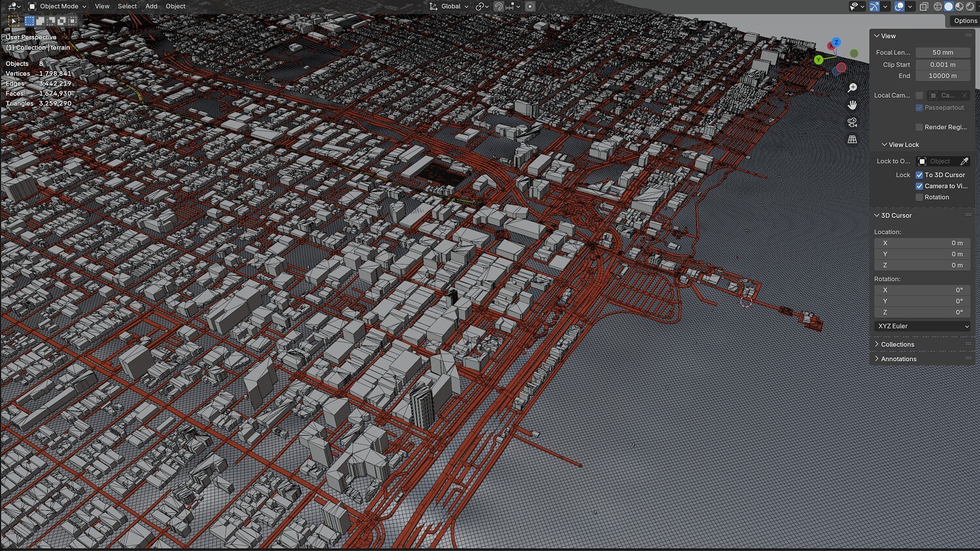Open the XYZ Euler rotation mode dropdown
Image resolution: width=980 pixels, height=551 pixels.
[923, 326]
